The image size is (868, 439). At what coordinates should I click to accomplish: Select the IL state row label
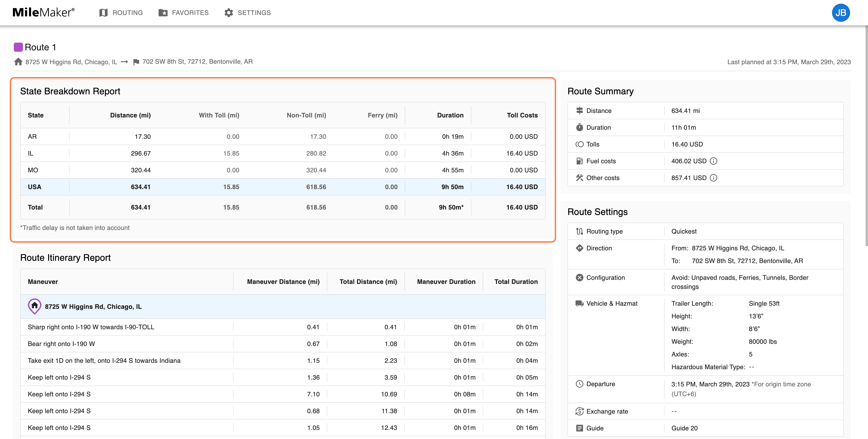click(x=31, y=154)
